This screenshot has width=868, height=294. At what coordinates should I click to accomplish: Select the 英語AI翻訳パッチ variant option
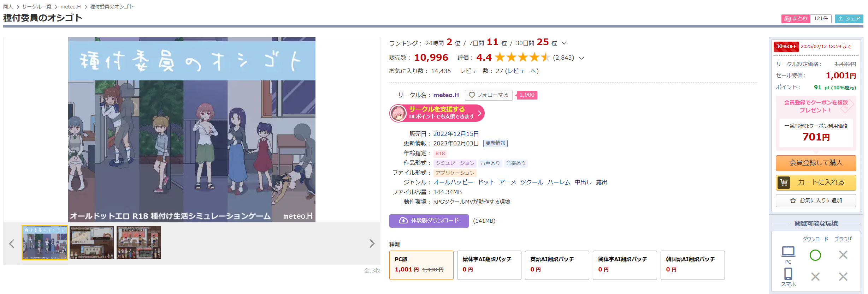[557, 265]
